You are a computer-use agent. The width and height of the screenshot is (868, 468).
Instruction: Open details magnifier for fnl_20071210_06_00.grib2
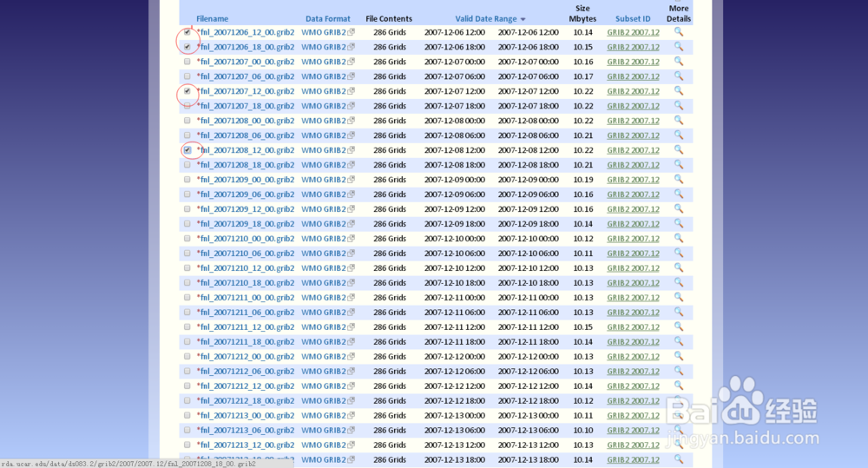click(x=679, y=254)
